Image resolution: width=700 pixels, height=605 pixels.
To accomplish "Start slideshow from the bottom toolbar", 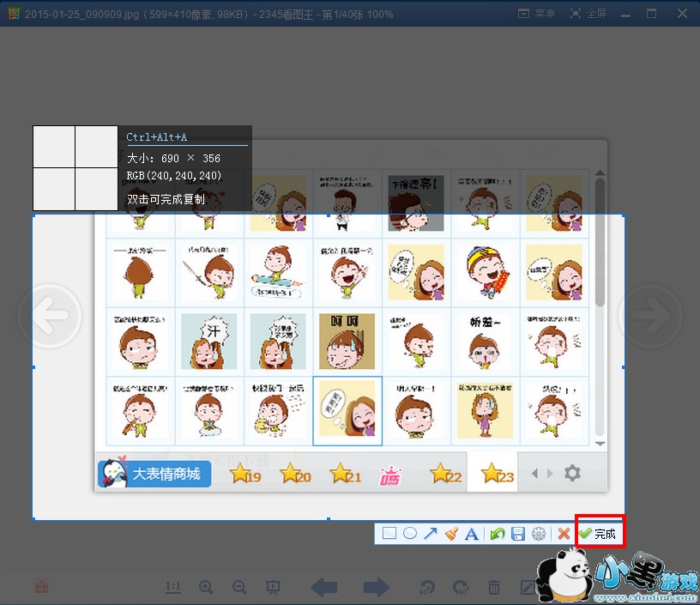I will tap(273, 587).
